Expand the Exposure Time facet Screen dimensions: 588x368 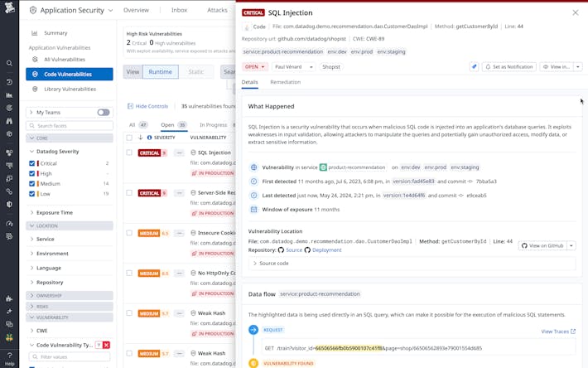coord(54,212)
